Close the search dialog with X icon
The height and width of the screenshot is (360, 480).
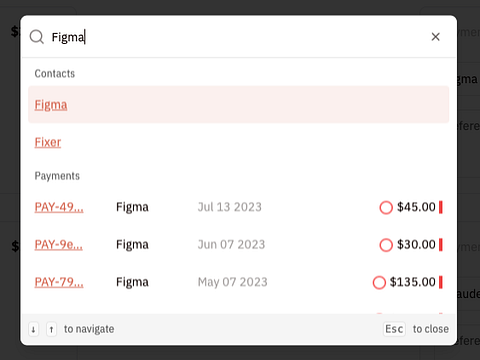(435, 37)
